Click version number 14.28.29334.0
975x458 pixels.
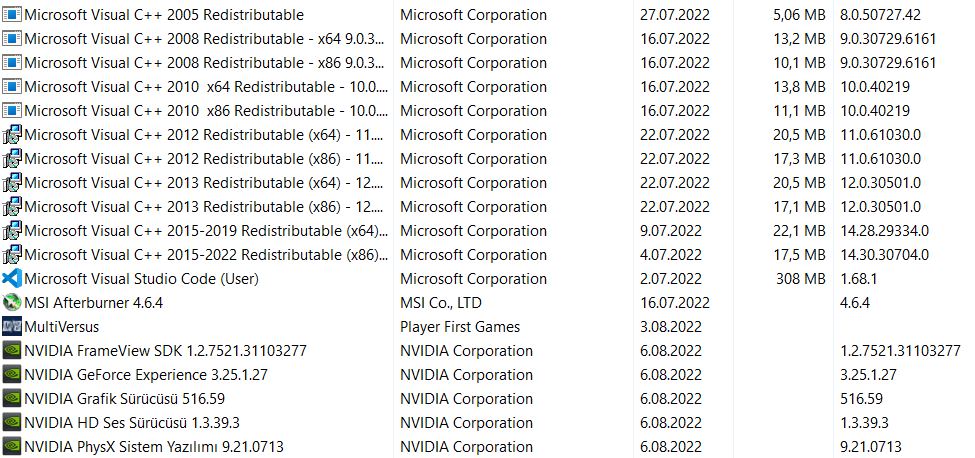click(x=884, y=231)
